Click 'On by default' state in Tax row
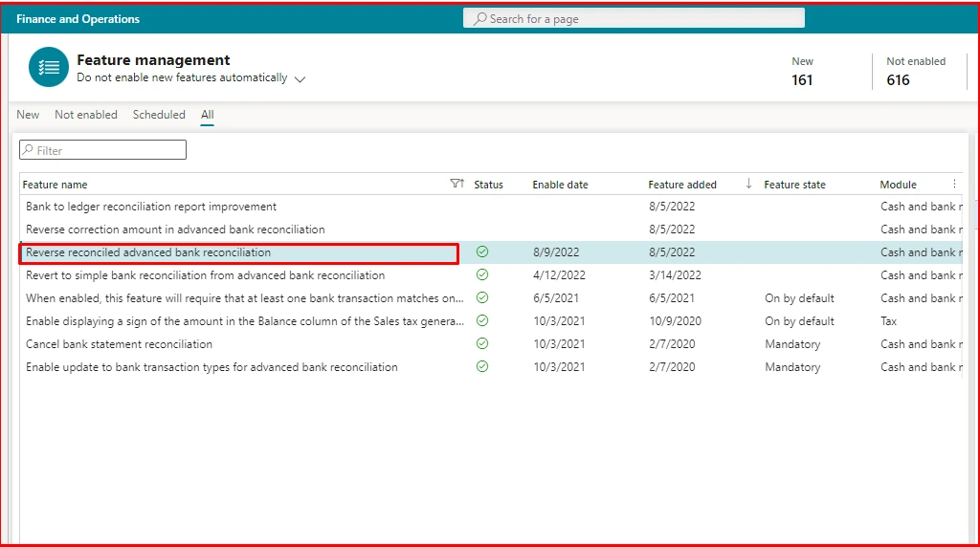This screenshot has width=980, height=547. (x=799, y=321)
